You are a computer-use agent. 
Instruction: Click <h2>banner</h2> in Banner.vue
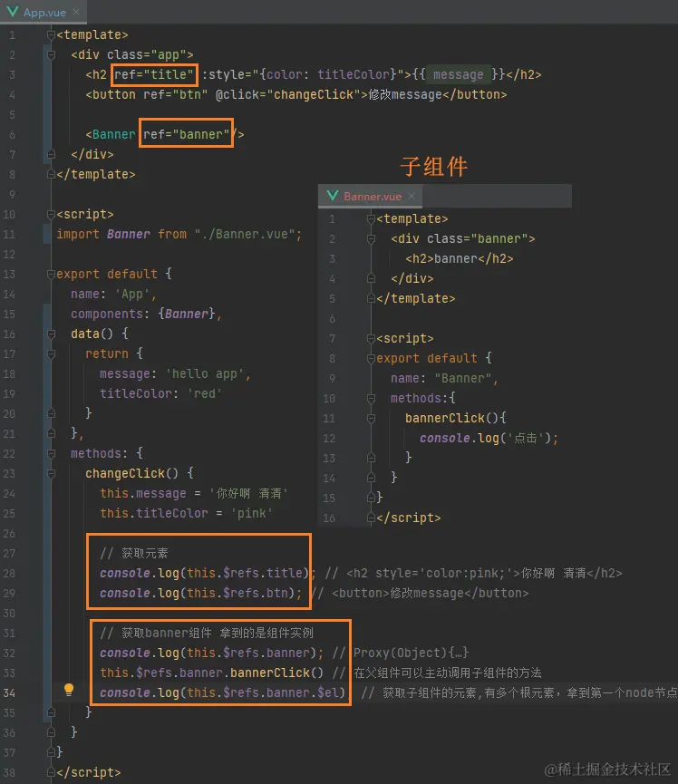pos(459,258)
